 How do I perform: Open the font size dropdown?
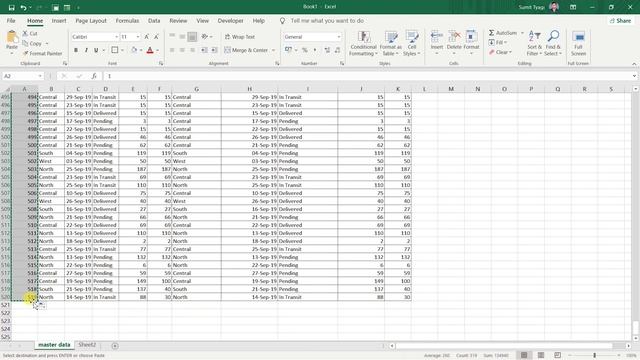(138, 37)
